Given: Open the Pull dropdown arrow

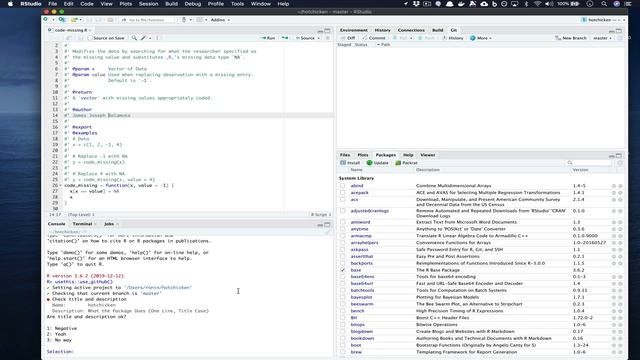Looking at the screenshot, I should coord(411,38).
